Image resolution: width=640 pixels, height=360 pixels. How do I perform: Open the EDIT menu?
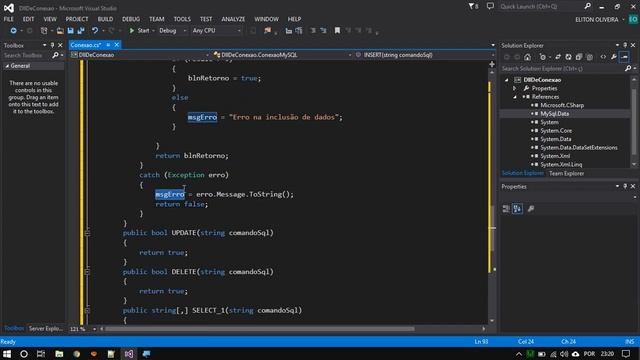click(28, 19)
